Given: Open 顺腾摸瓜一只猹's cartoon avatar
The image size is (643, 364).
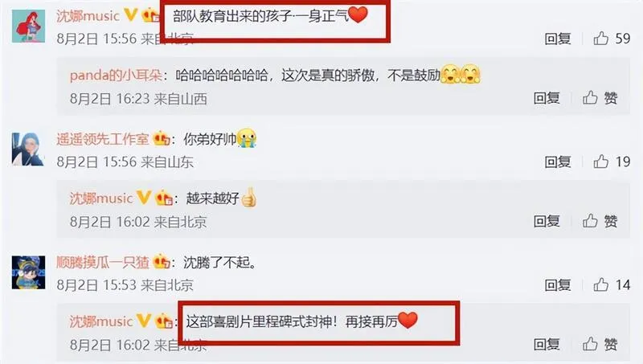Looking at the screenshot, I should (28, 272).
